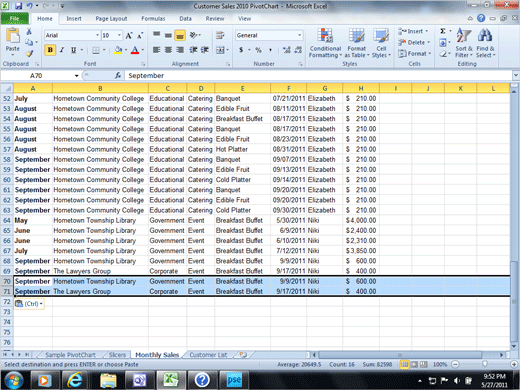Click the Zoom Out minus button
The height and width of the screenshot is (390, 520).
click(455, 364)
